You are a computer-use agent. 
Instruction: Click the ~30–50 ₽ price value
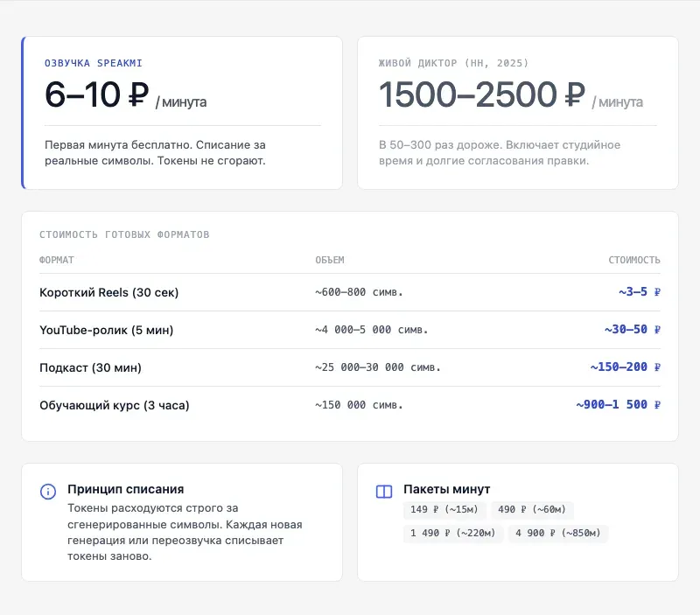click(632, 329)
